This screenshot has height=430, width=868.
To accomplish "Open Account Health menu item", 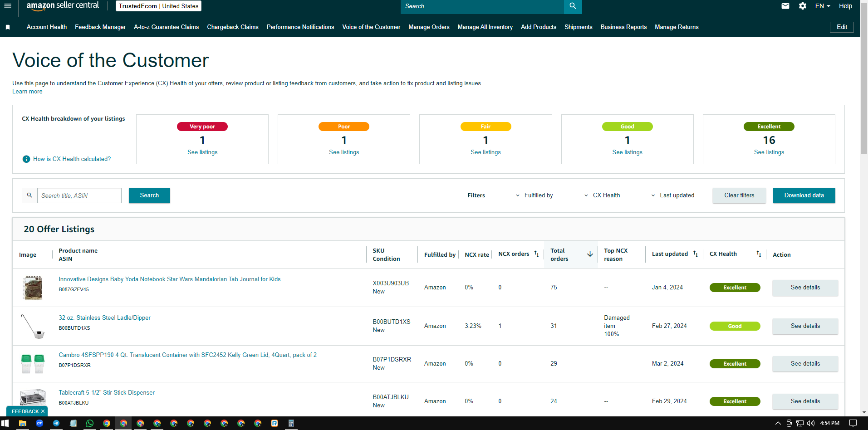I will click(x=47, y=27).
